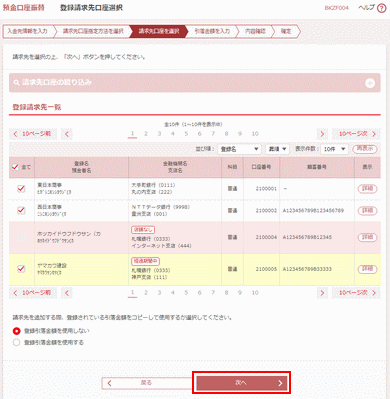Click the 戻る back button
Image resolution: width=390 pixels, height=399 pixels.
(146, 383)
